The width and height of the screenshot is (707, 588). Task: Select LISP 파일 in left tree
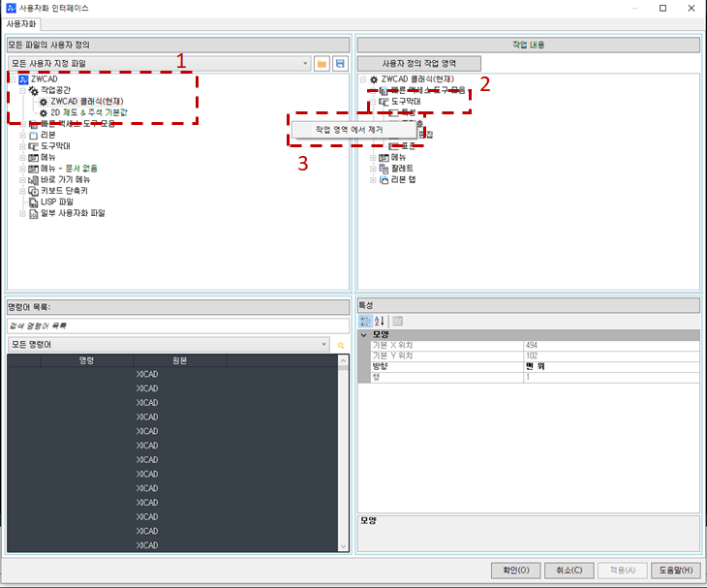tap(57, 202)
